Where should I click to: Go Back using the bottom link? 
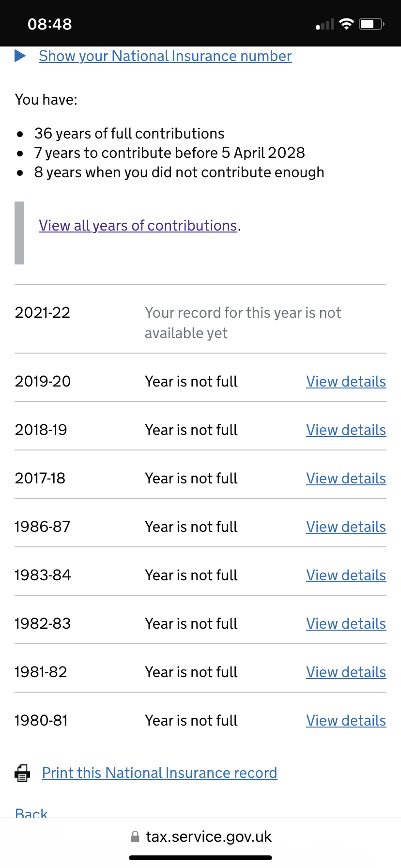coord(31,813)
